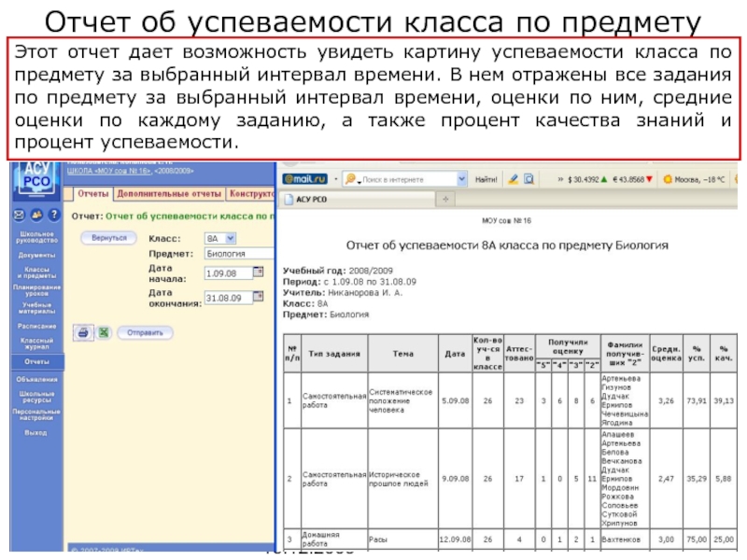This screenshot has width=747, height=560.
Task: Open the mail envelope icon in sidebar
Action: pyautogui.click(x=21, y=214)
